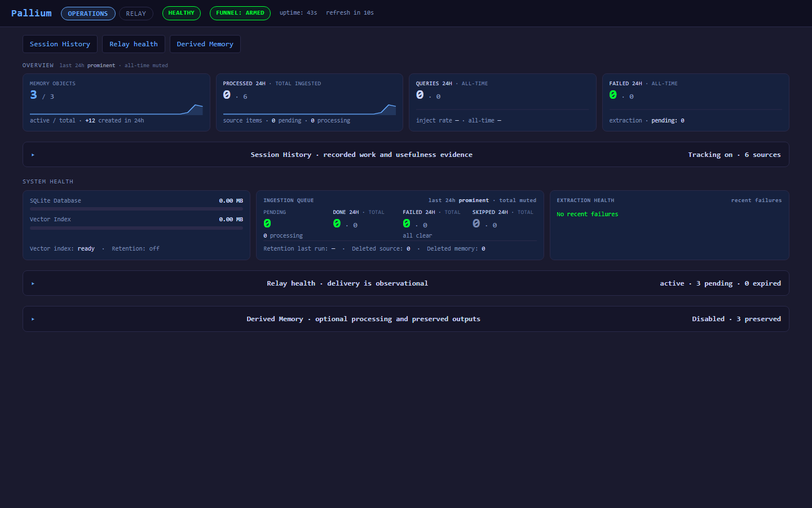Click the Relay health shortcut button
812x508 pixels.
click(x=134, y=44)
